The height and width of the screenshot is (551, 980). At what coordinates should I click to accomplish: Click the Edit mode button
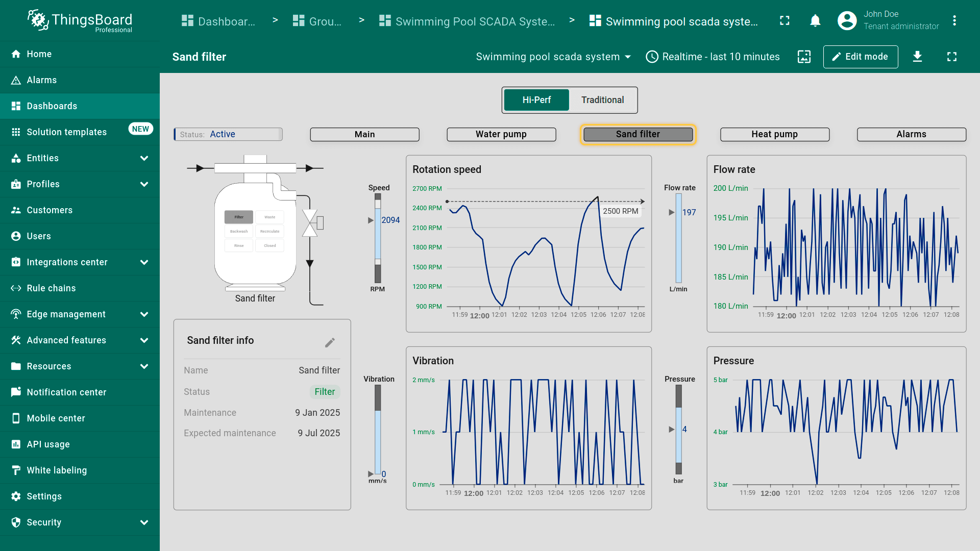click(x=860, y=57)
